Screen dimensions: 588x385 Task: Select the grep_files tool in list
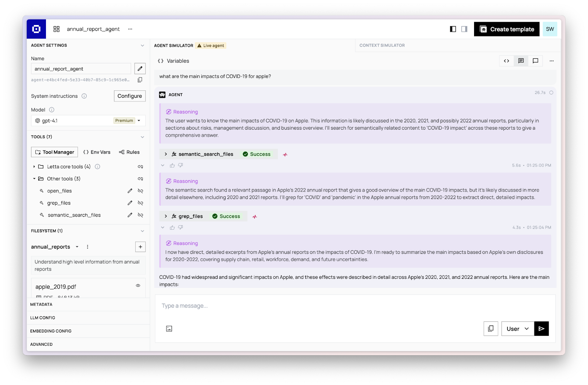coord(58,203)
